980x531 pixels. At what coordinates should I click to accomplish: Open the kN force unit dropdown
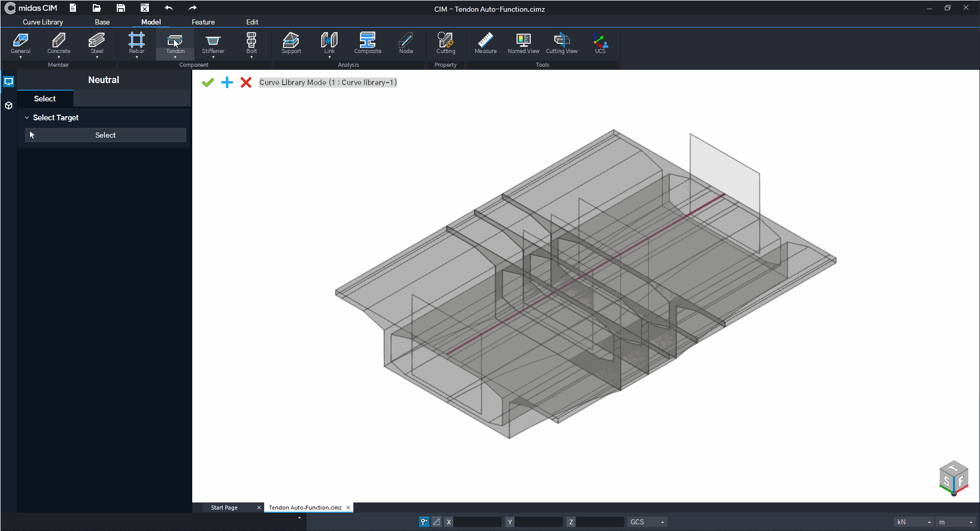(x=914, y=522)
